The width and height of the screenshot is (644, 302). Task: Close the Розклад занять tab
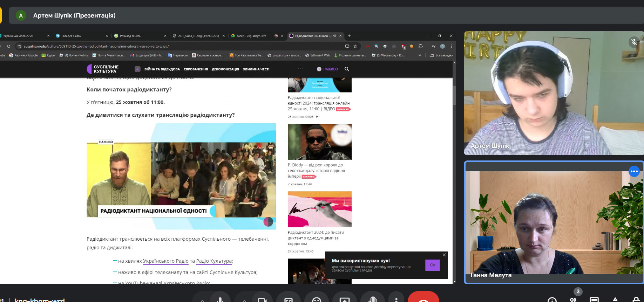coord(165,36)
